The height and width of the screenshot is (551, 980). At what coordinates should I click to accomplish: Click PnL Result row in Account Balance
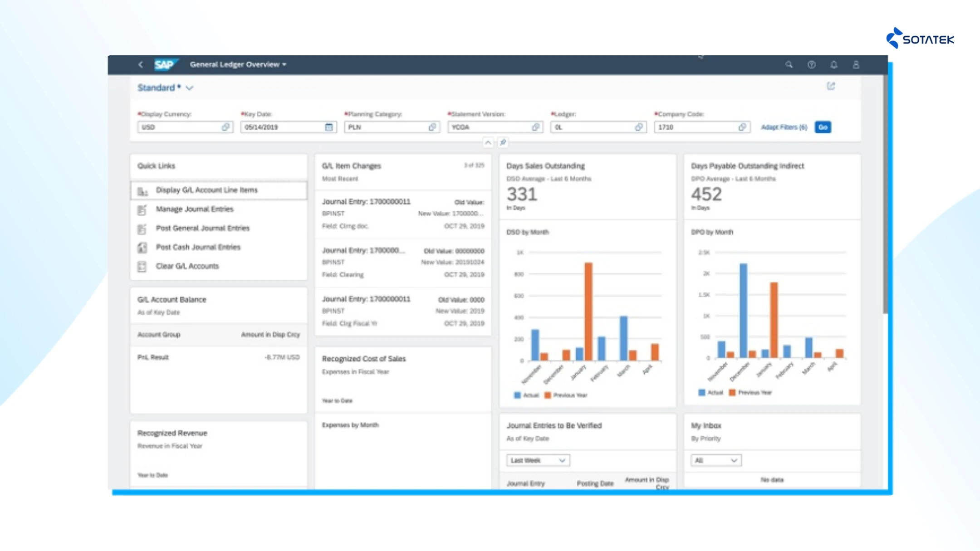(219, 357)
